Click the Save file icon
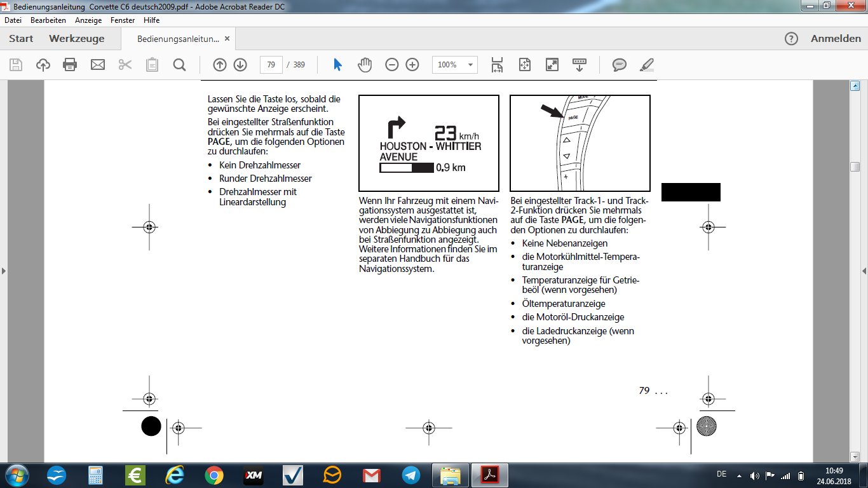 click(16, 65)
